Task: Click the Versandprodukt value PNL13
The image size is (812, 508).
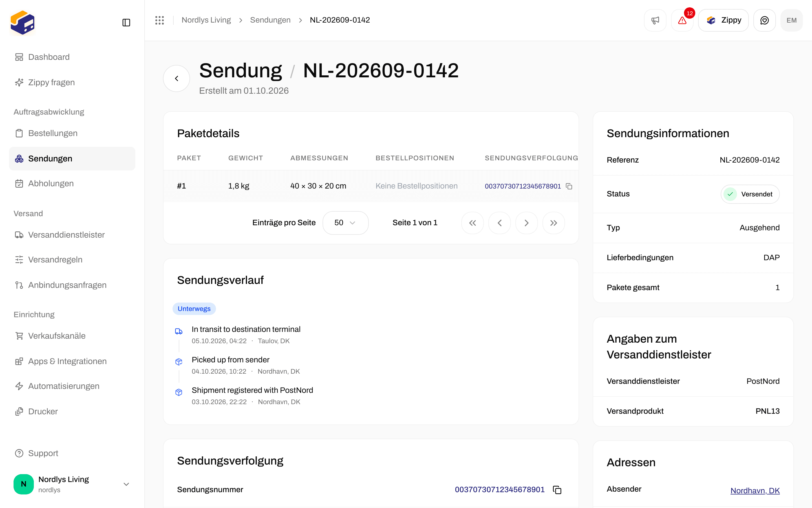Action: click(x=768, y=411)
